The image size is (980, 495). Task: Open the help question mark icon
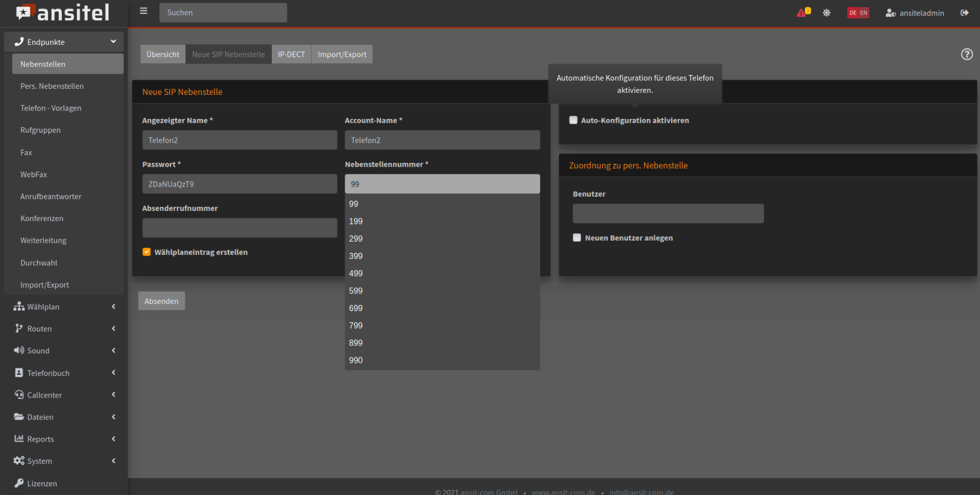coord(967,54)
